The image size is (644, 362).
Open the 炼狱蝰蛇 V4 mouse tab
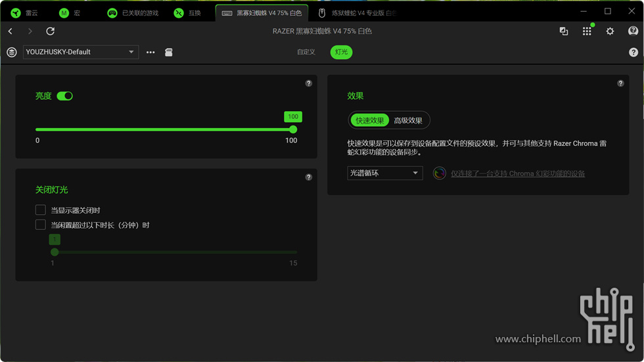point(356,13)
